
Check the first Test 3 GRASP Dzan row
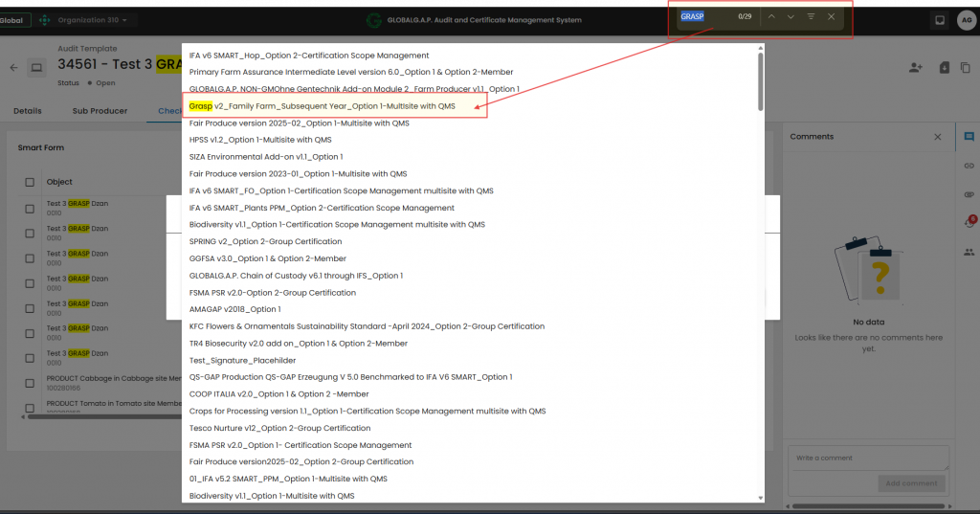[x=30, y=208]
